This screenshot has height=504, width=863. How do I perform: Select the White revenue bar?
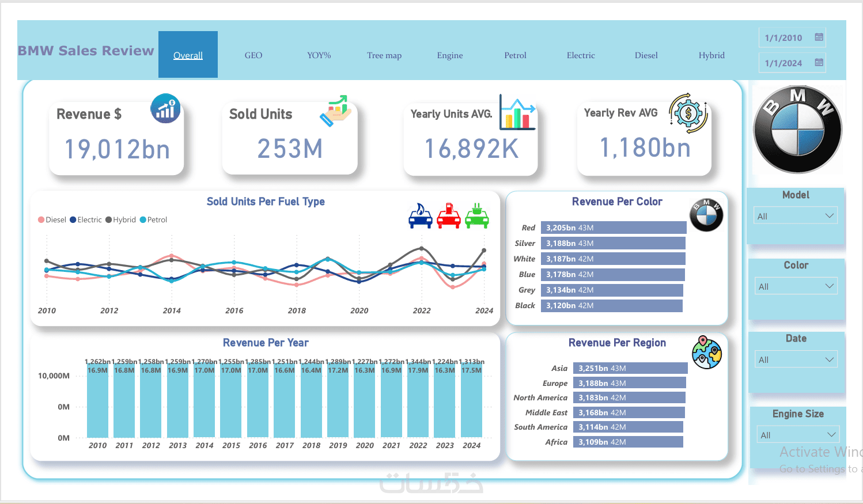tap(614, 259)
